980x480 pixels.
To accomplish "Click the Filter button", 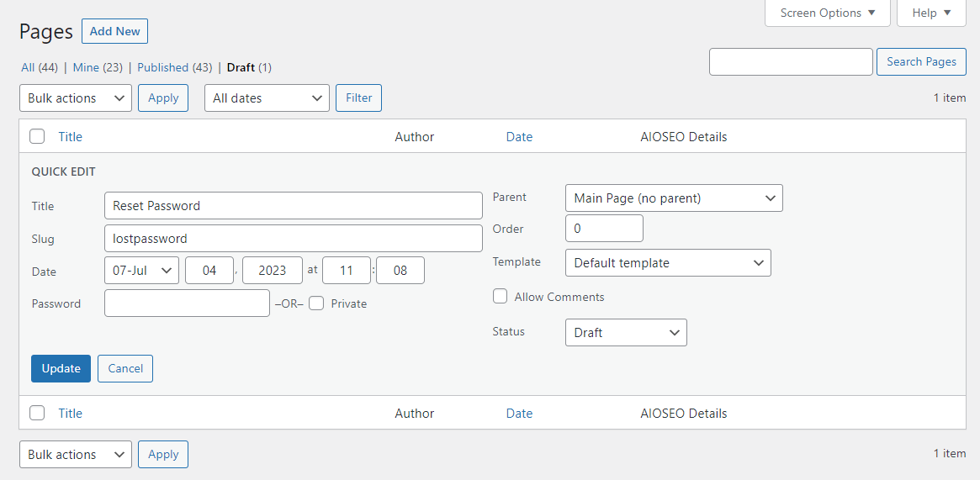I will pos(358,98).
